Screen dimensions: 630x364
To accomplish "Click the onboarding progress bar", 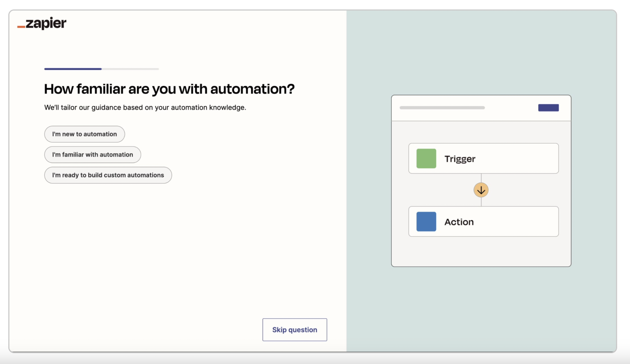I will point(101,69).
